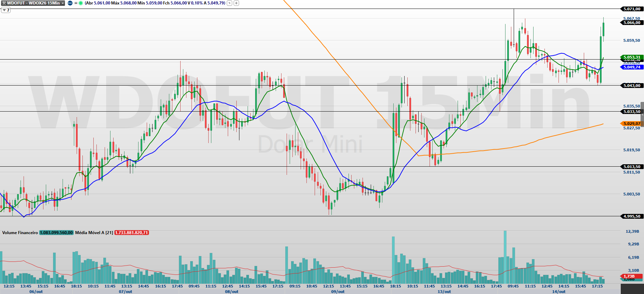Screen dimensions: 644x294
Task: Select the 4.995,50 horizontal line price tag
Action: click(x=631, y=216)
